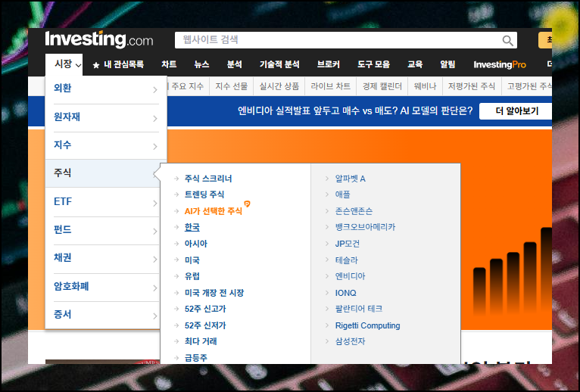This screenshot has width=580, height=392.
Task: Click the search magnifier icon
Action: pyautogui.click(x=507, y=40)
